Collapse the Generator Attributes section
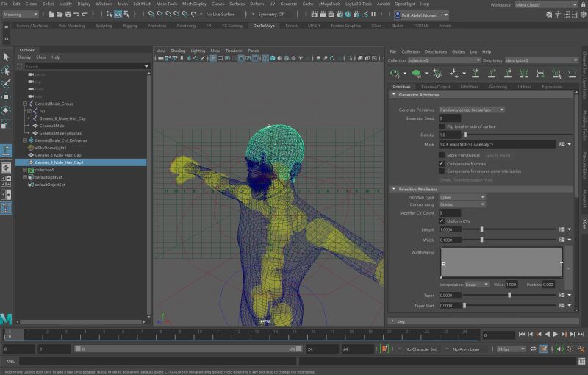Image resolution: width=588 pixels, height=375 pixels. pyautogui.click(x=394, y=95)
